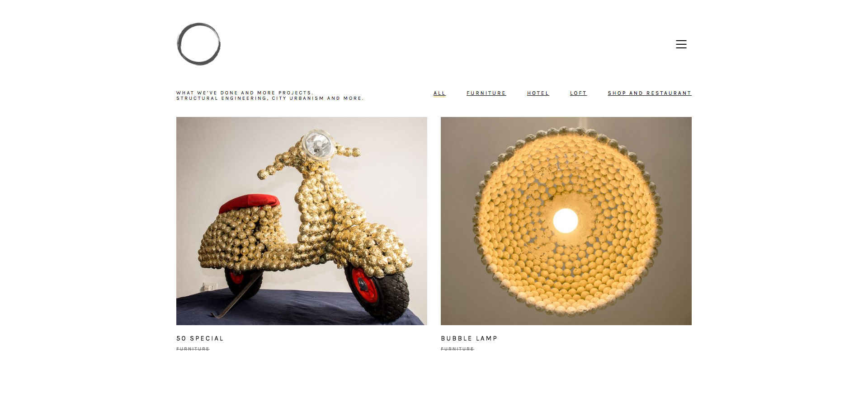The image size is (868, 411).
Task: Open the hamburger menu icon
Action: click(x=681, y=44)
